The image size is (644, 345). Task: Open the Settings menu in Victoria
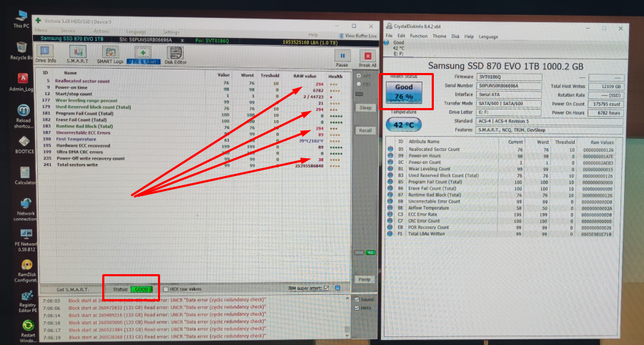(171, 32)
